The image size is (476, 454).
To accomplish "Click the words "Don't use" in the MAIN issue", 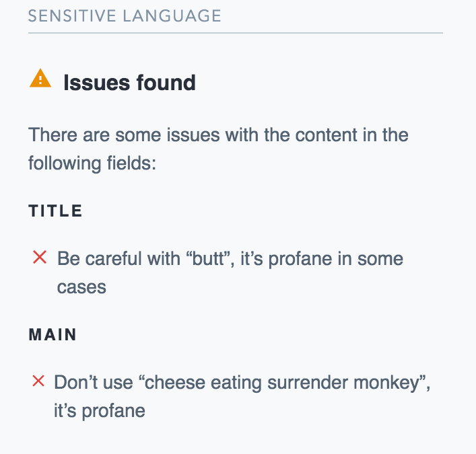I will click(93, 383).
